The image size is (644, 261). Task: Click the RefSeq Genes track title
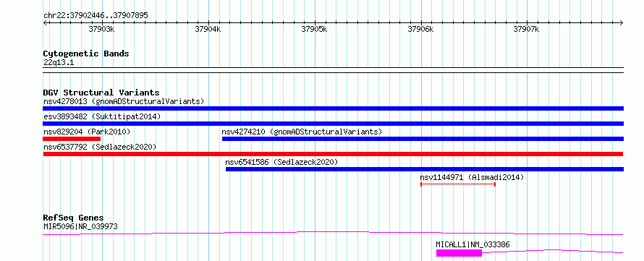(x=73, y=218)
